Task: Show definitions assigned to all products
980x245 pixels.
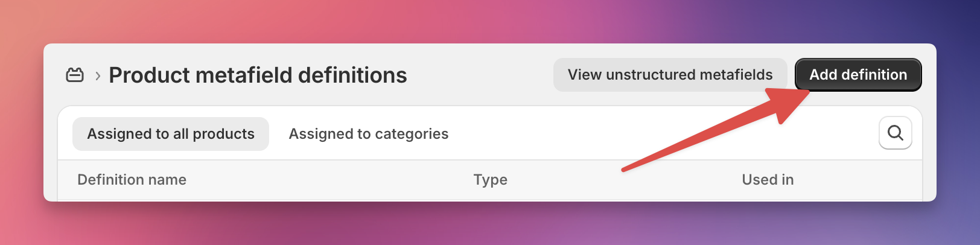Action: (171, 134)
